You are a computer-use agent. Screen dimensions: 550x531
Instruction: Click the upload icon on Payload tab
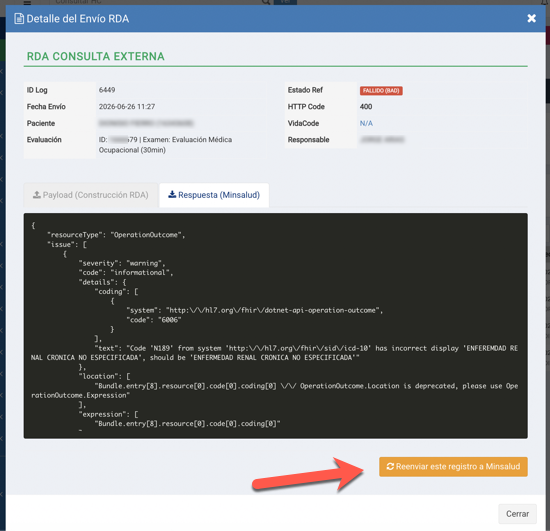click(36, 195)
